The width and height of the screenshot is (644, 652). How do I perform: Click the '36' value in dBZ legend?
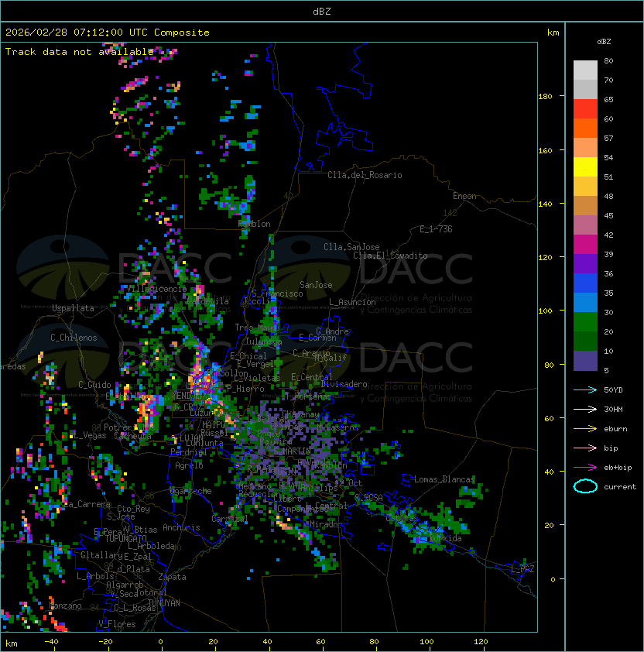click(x=608, y=273)
